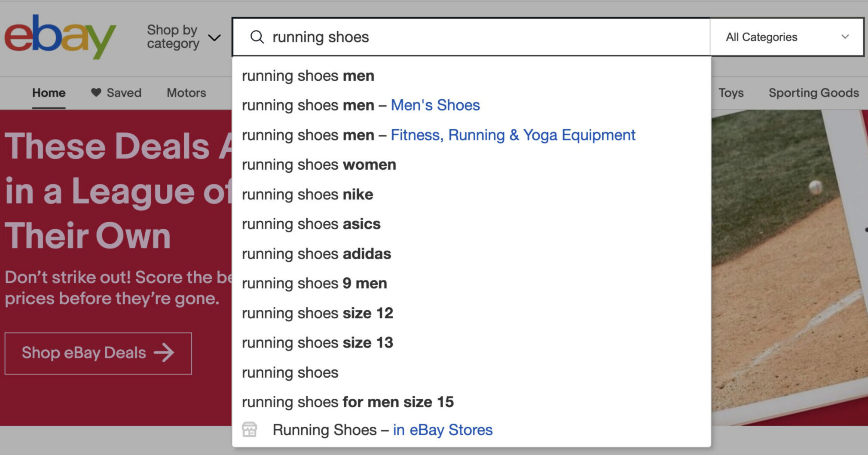Click the magnifier search icon
The height and width of the screenshot is (455, 868).
click(257, 37)
